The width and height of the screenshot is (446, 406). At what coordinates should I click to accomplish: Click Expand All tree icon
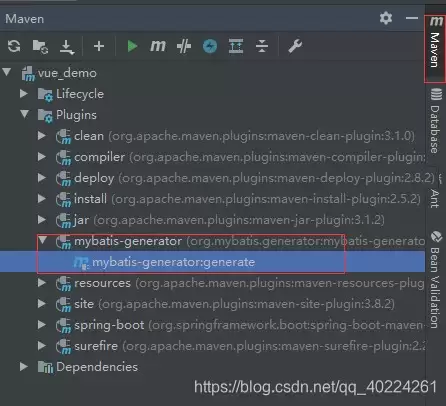(236, 46)
